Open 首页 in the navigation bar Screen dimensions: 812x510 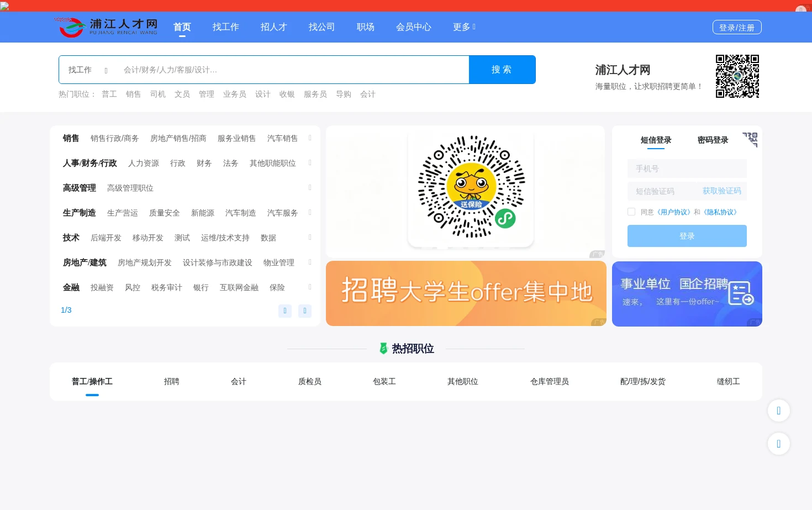coord(182,27)
